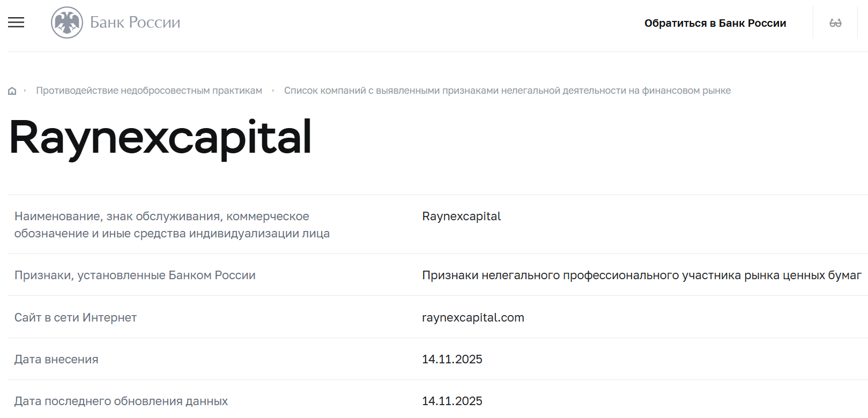Image resolution: width=868 pixels, height=418 pixels.
Task: Click Признаки, установленные Банком России label
Action: (135, 275)
